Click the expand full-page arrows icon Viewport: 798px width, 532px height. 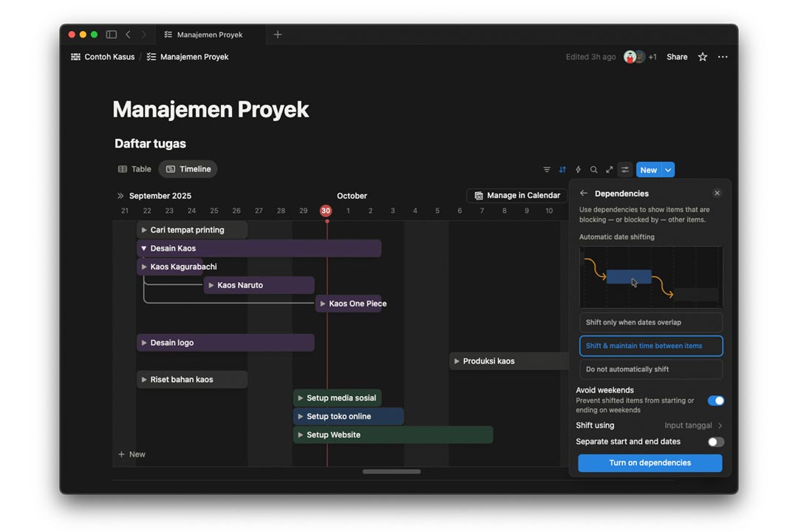click(x=610, y=170)
